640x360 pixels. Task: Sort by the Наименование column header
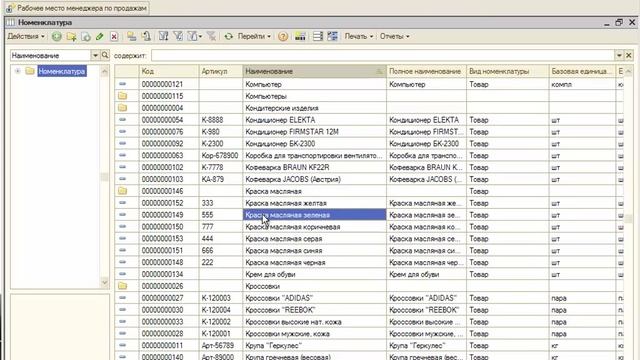pos(314,71)
